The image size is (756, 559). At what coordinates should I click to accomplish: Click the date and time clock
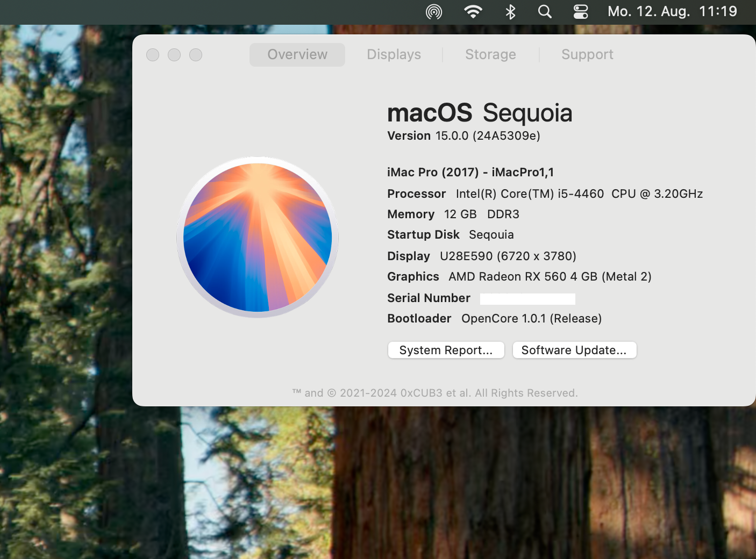tap(672, 12)
